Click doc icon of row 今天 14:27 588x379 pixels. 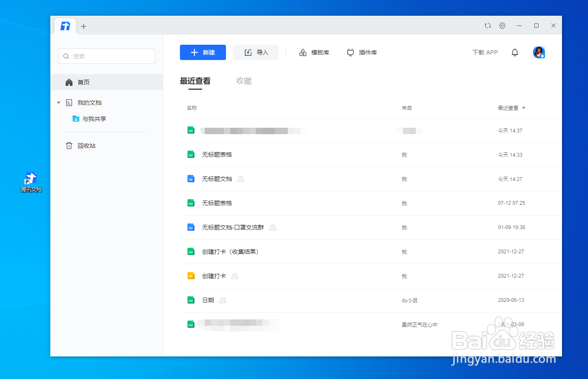(x=191, y=179)
